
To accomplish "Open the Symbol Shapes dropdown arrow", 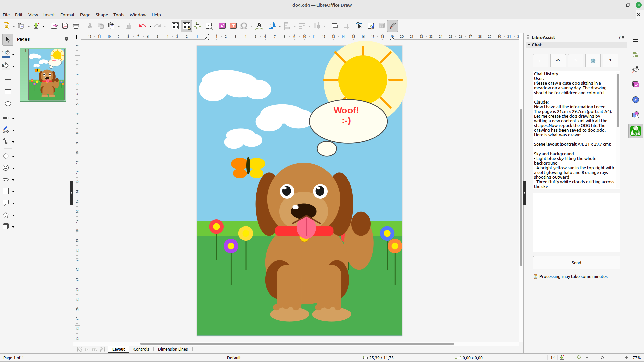I will pyautogui.click(x=13, y=168).
